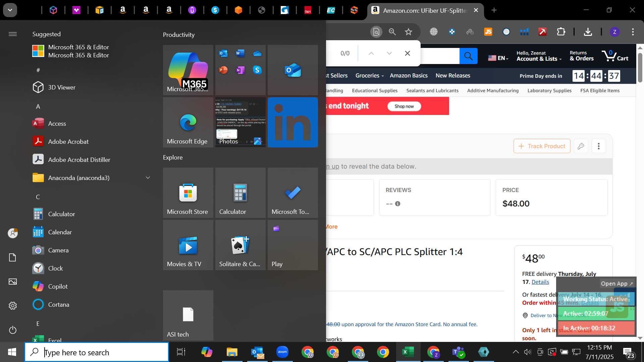
Task: Launch Calculator from the app list
Action: [91, 214]
